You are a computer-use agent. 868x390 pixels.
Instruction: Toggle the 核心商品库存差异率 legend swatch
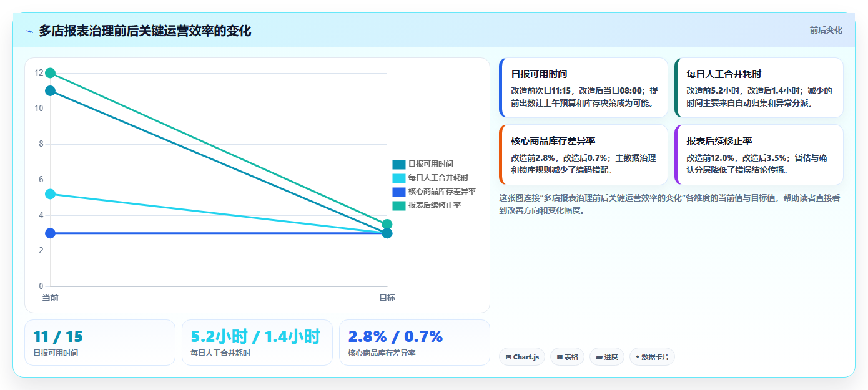[x=399, y=192]
